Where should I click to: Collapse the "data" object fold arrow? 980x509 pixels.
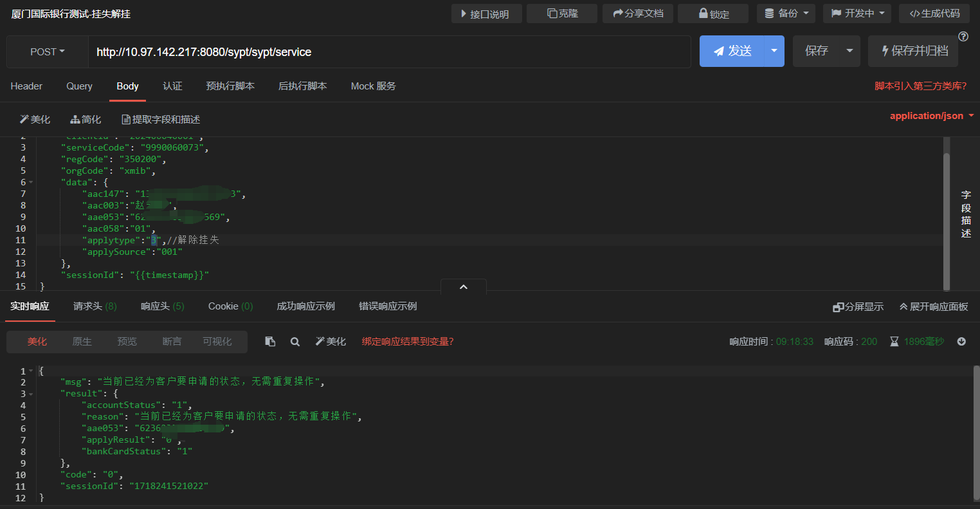[31, 183]
